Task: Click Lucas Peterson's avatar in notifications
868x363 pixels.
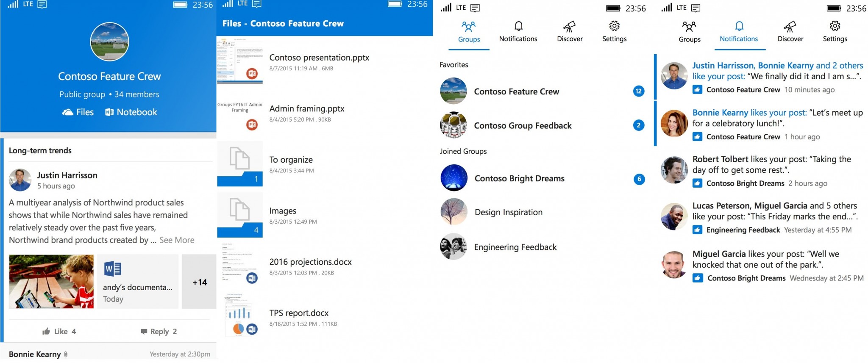Action: tap(674, 216)
